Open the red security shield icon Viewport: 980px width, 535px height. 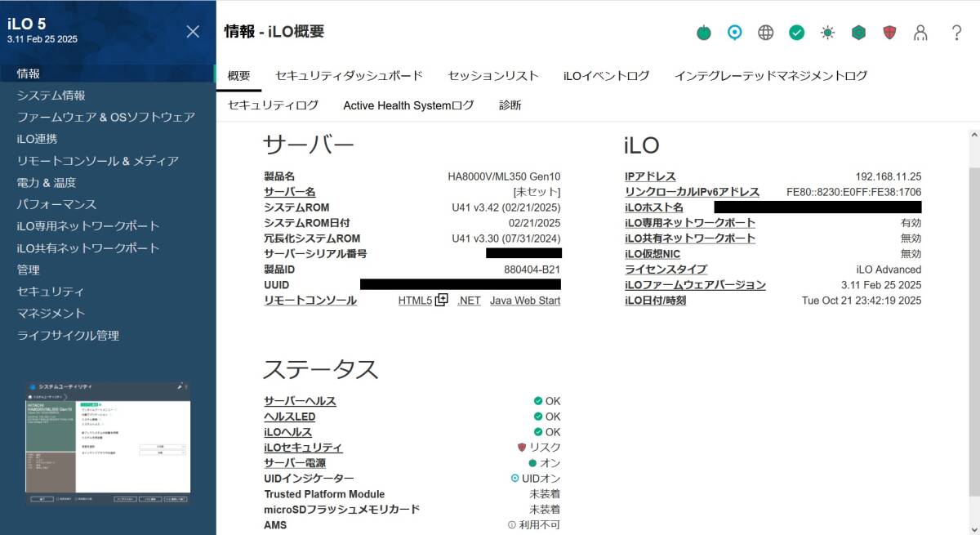click(890, 33)
